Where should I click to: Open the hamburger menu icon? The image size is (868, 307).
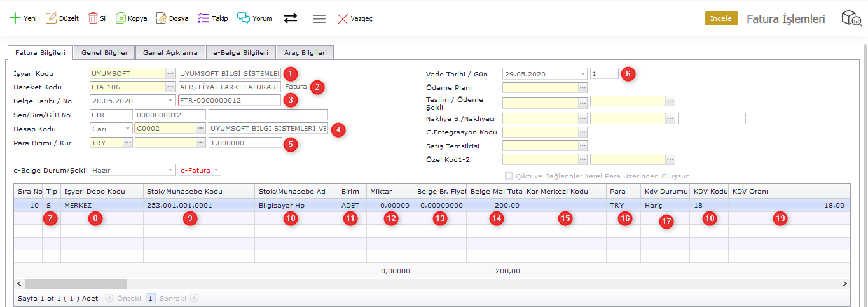pos(319,18)
